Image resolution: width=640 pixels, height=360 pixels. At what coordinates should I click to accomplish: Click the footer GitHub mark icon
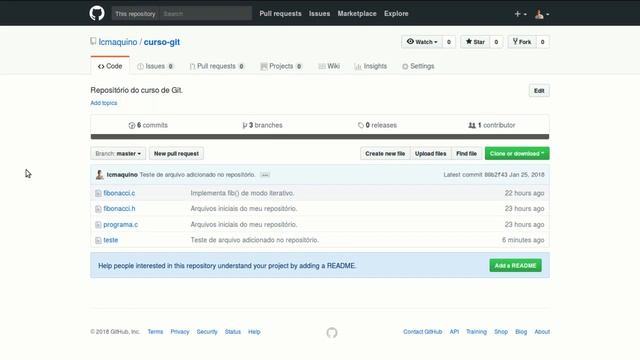pos(332,333)
